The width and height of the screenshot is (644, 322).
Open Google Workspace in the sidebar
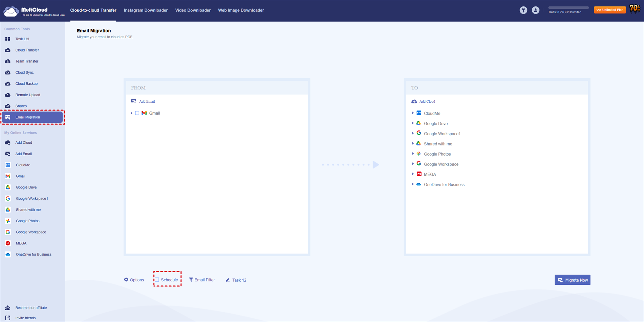31,232
